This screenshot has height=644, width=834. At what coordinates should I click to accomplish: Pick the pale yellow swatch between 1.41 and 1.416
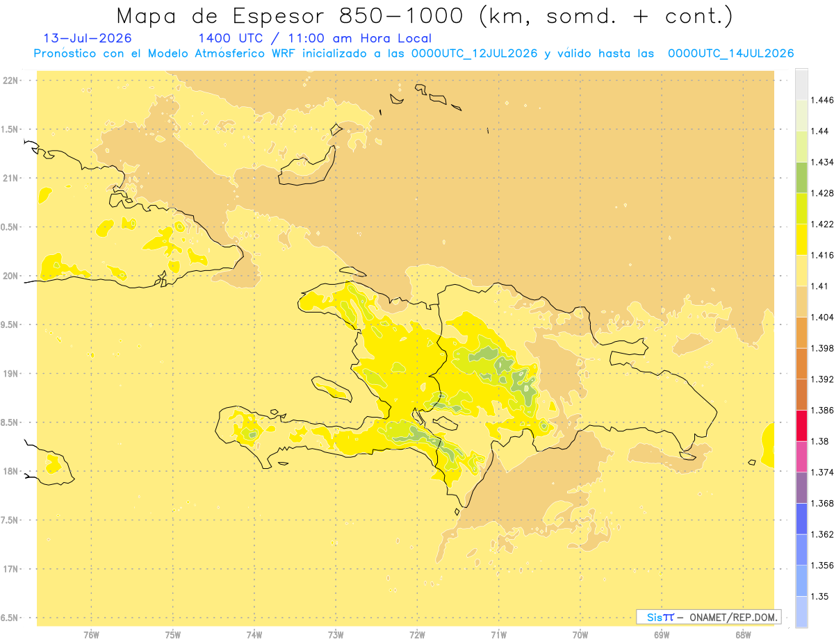[x=801, y=270]
